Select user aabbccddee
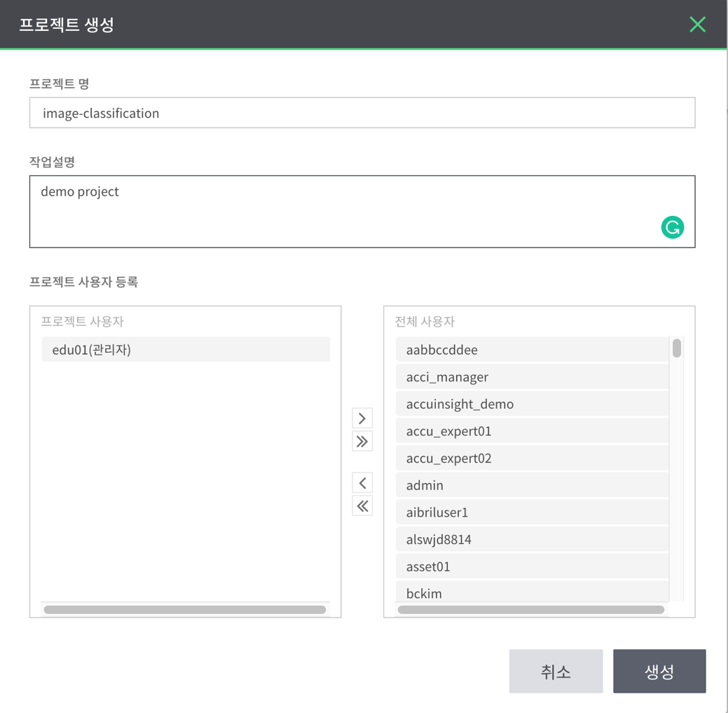This screenshot has width=728, height=713. click(532, 349)
